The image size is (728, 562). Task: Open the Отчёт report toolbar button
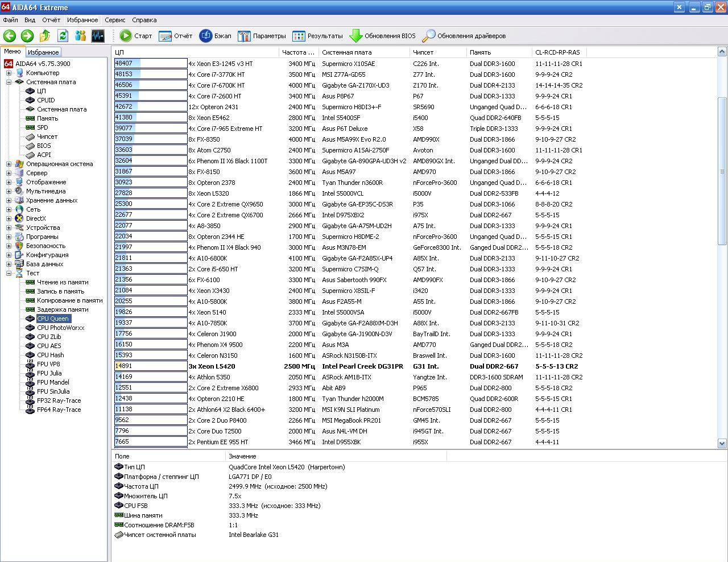[176, 36]
